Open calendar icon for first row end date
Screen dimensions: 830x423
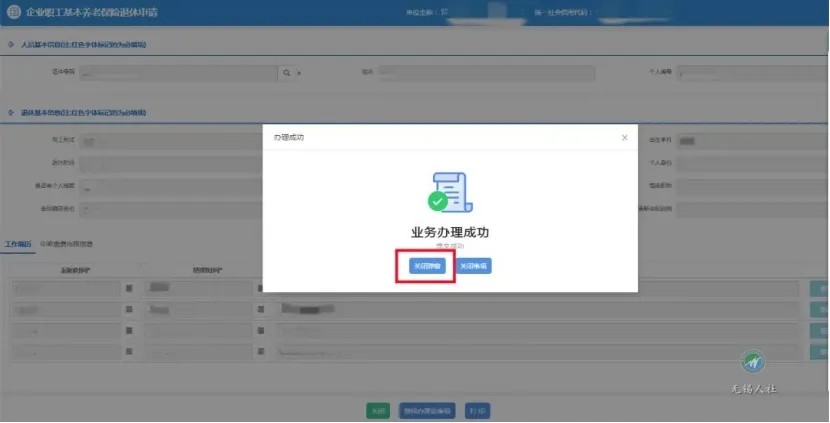point(258,288)
